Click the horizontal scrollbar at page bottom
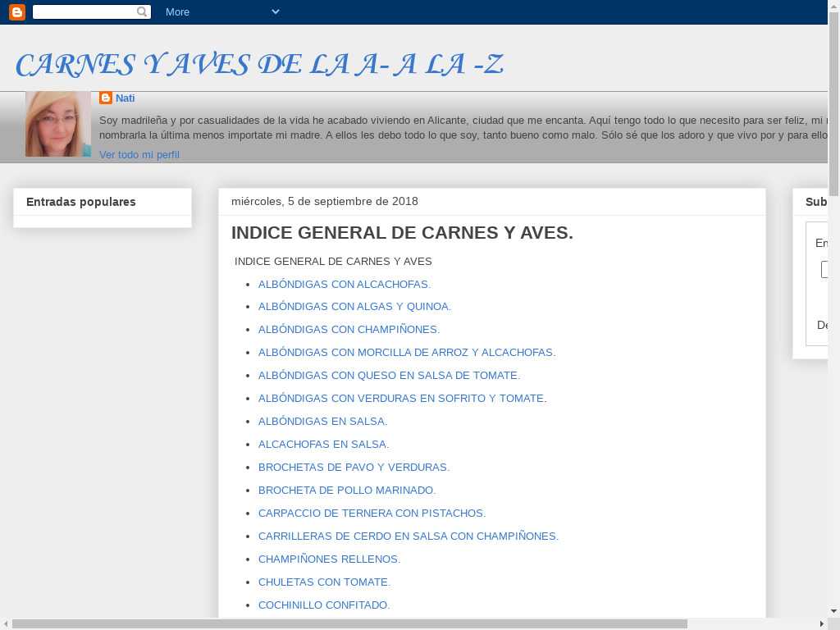The image size is (840, 630). pos(349,623)
